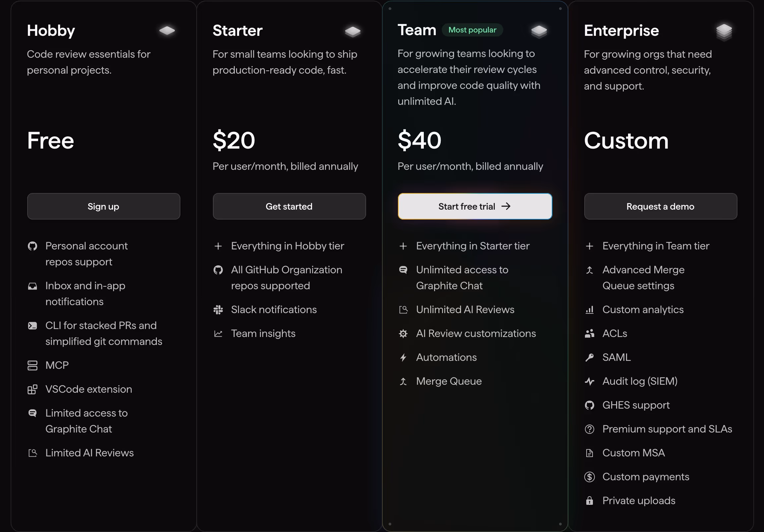Click chart icon beside Team insights
This screenshot has height=532, width=764.
tap(218, 334)
